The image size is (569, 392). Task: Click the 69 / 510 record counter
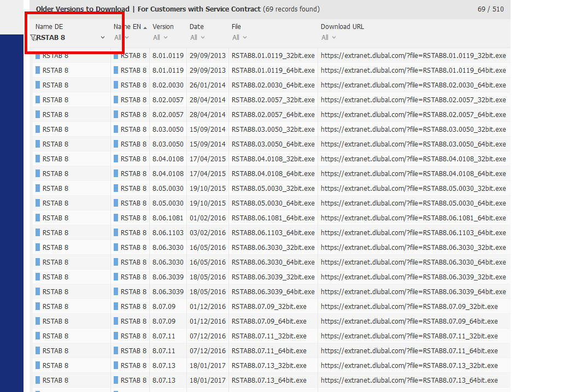click(x=491, y=9)
